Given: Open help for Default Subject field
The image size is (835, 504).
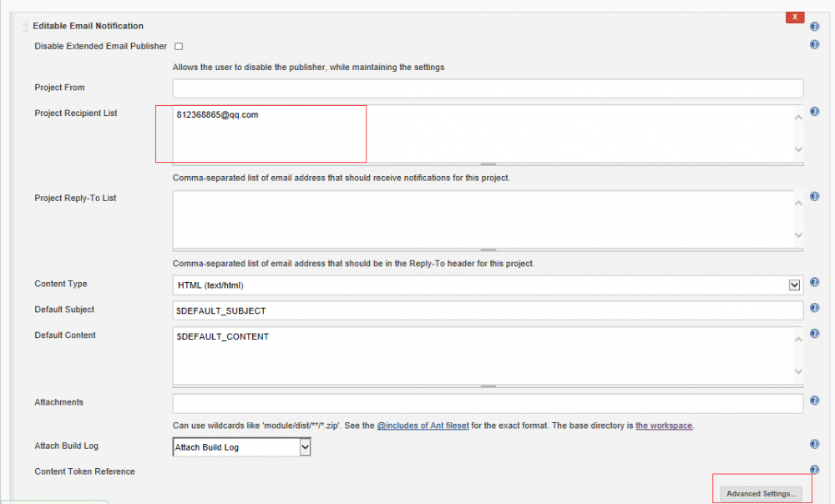Looking at the screenshot, I should coord(814,309).
